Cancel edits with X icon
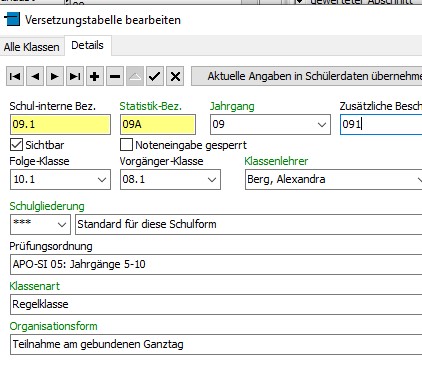Screen dimensions: 422x373 coord(175,76)
